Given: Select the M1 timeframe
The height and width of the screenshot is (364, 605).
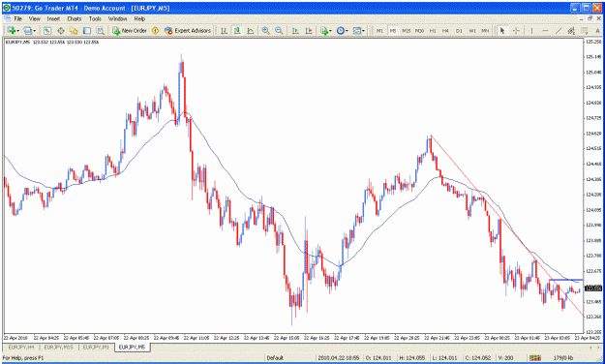Looking at the screenshot, I should pyautogui.click(x=379, y=30).
